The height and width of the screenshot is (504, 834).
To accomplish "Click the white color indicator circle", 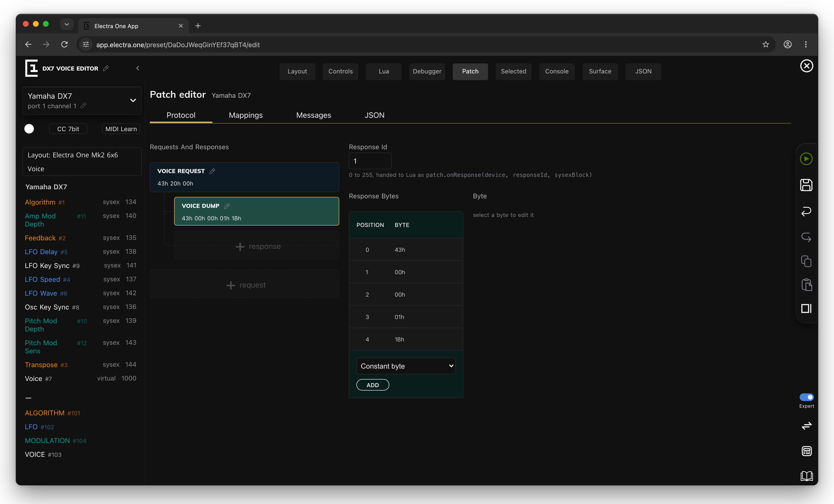I will (29, 129).
